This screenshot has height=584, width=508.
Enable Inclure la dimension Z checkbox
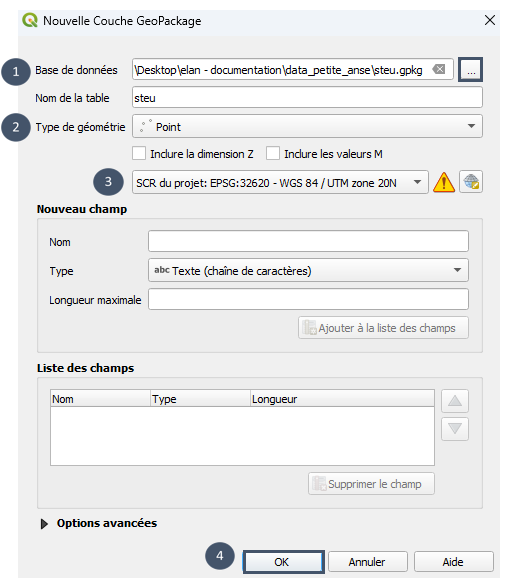tap(139, 153)
